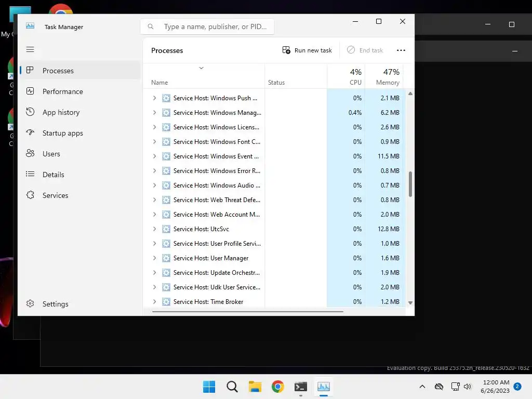Click the gear icon of Service Host: Time Broker

(166, 302)
